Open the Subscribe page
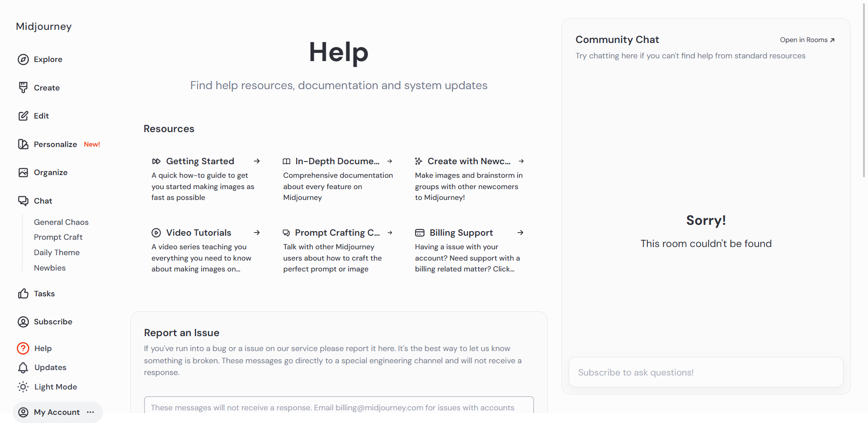This screenshot has width=868, height=423. (x=53, y=322)
